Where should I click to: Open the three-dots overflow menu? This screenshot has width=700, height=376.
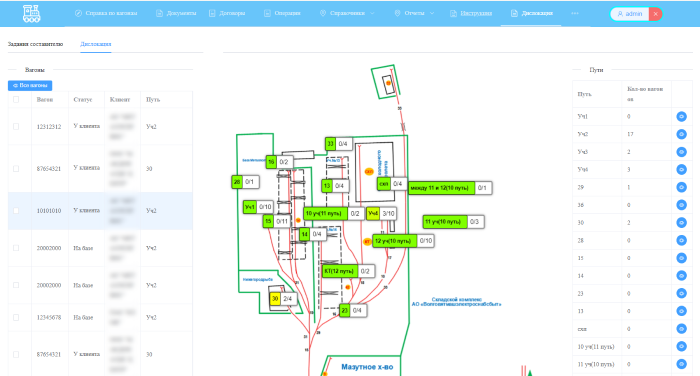click(x=575, y=13)
